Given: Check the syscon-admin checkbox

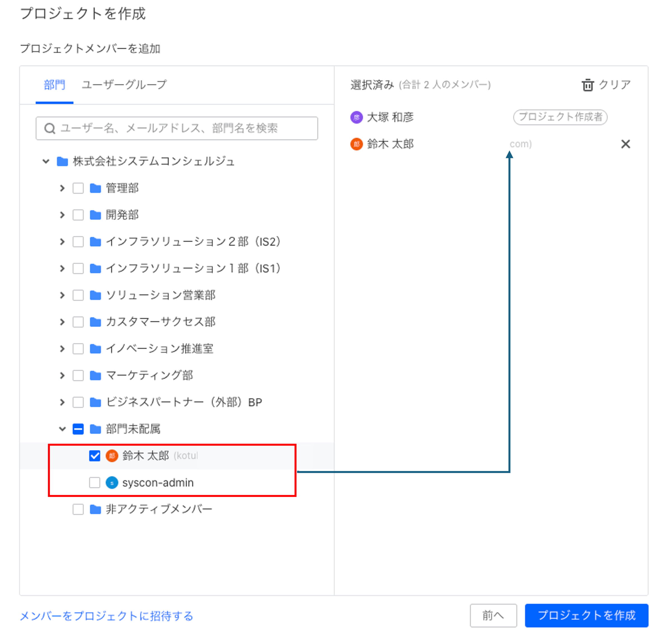Looking at the screenshot, I should click(95, 483).
